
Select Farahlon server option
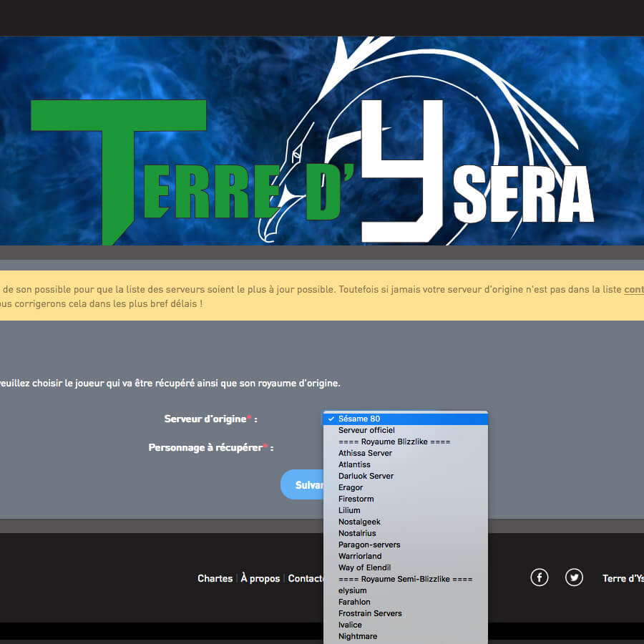406,602
